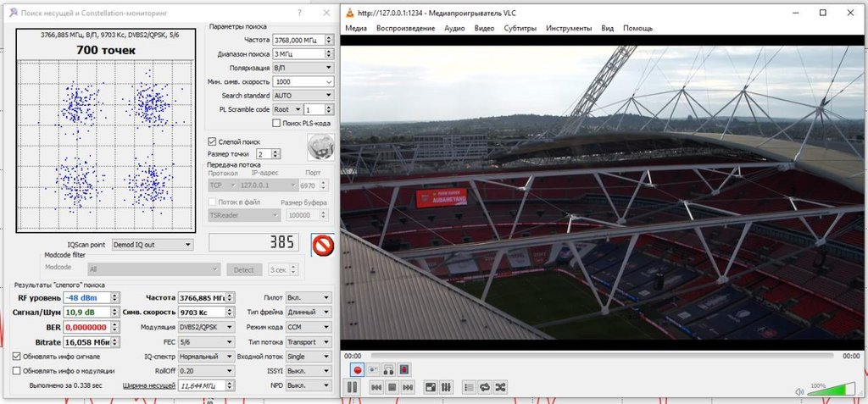Open the extended settings equalizer icon
The image size is (868, 404).
coord(447,387)
